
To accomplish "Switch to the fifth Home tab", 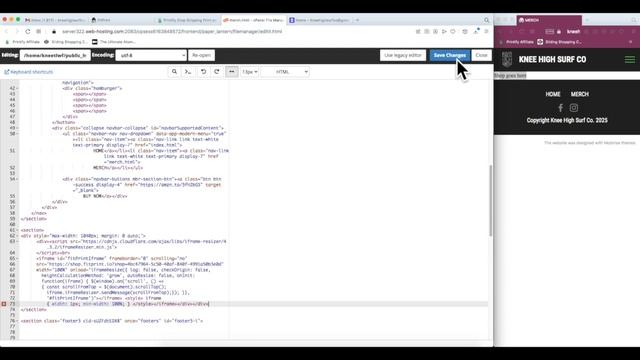I will [x=319, y=20].
